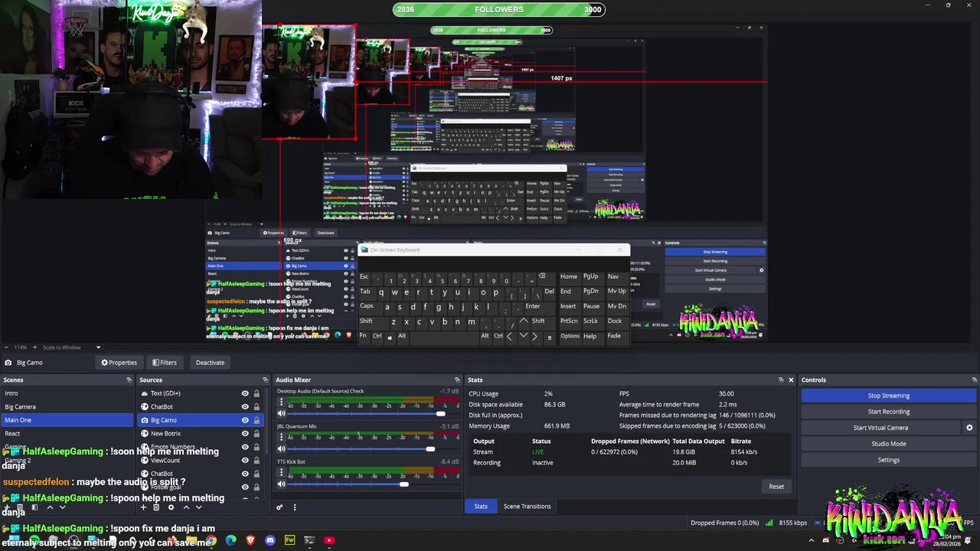The width and height of the screenshot is (980, 551).
Task: Undock the Audio Mixer panel
Action: (x=457, y=380)
